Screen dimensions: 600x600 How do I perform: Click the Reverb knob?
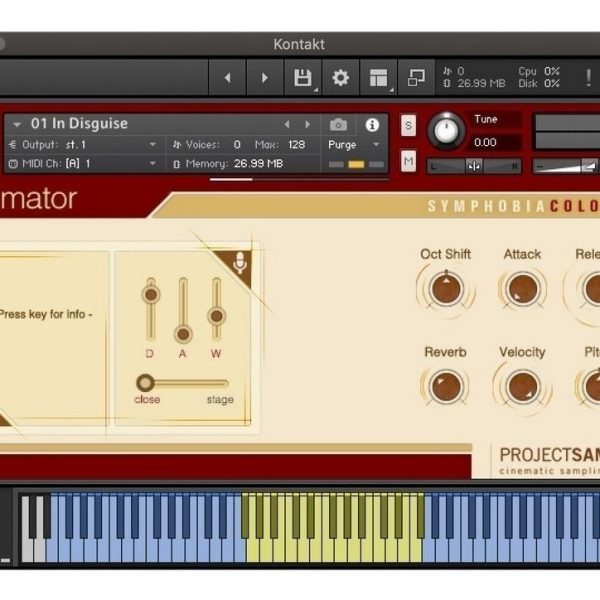tap(446, 386)
